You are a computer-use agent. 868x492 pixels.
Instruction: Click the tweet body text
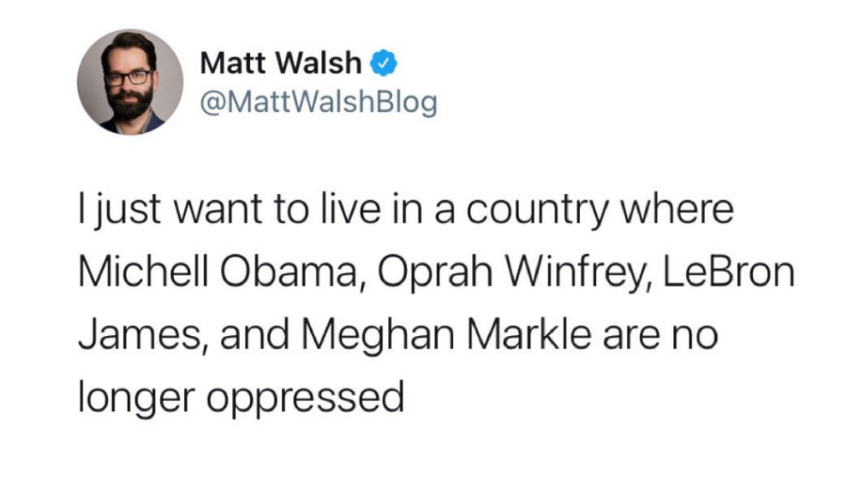(436, 303)
